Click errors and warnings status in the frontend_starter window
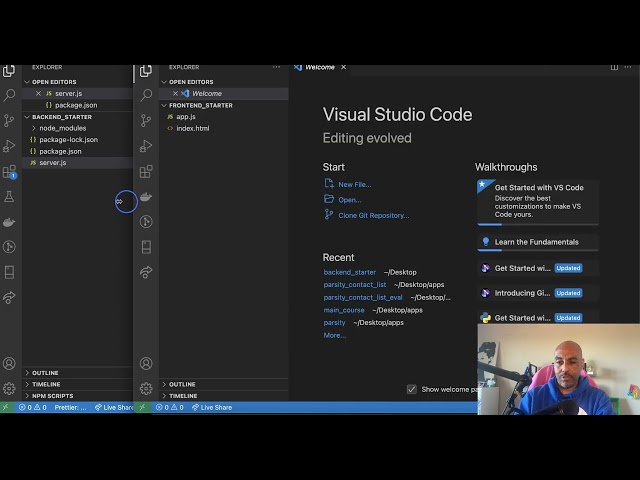 (x=170, y=407)
